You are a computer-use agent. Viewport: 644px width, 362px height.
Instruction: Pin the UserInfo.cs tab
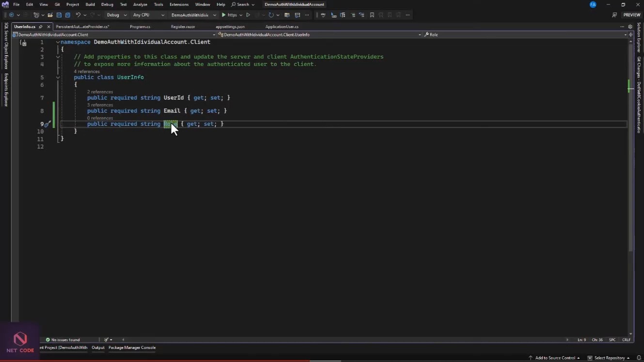click(x=41, y=27)
